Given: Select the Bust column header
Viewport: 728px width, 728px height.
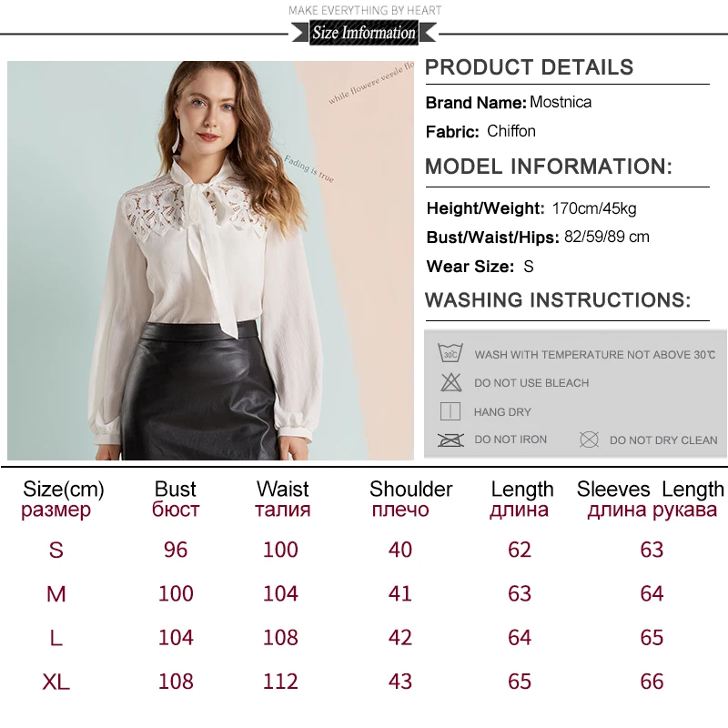Looking at the screenshot, I should [x=175, y=489].
